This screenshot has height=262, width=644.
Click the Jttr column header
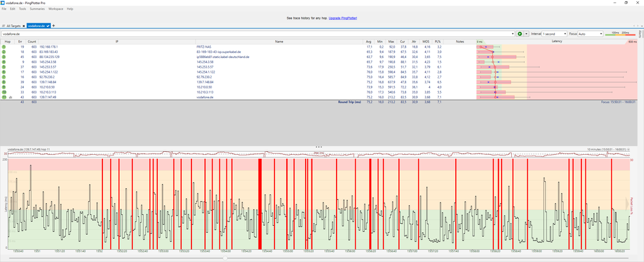415,41
